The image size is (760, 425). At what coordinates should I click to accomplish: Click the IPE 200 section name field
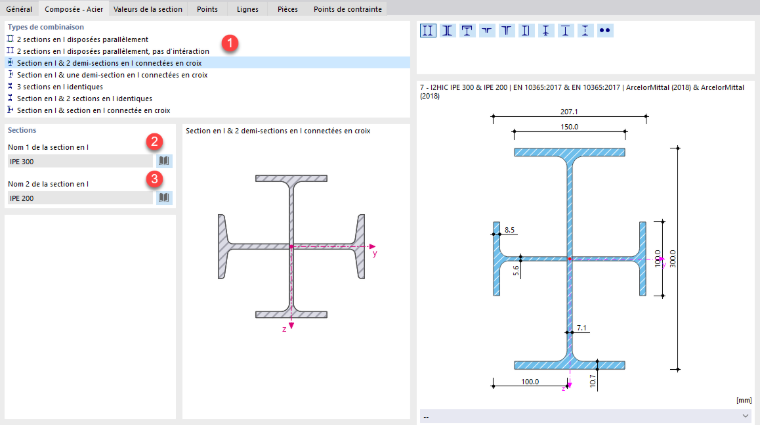80,198
